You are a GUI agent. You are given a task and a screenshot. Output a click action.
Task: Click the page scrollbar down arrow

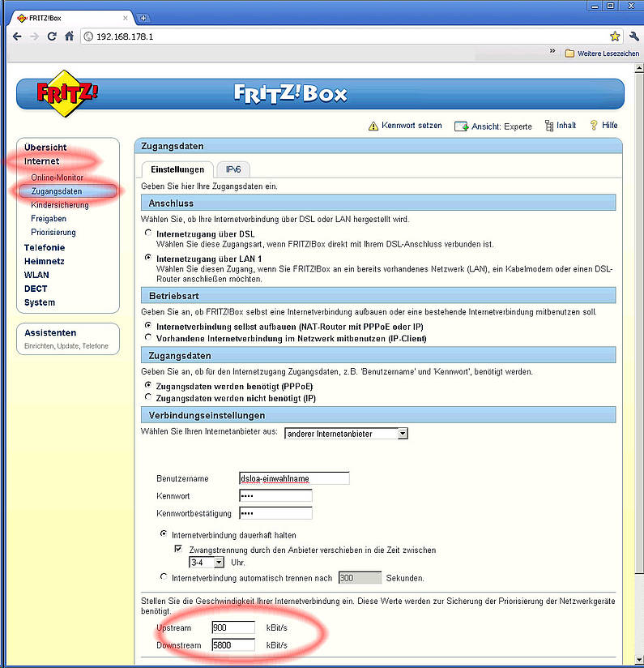coord(638,660)
